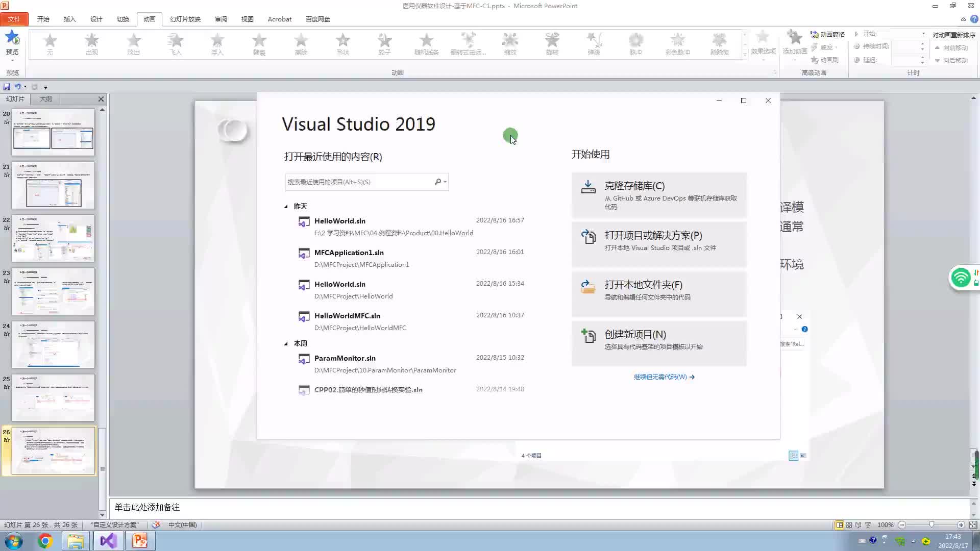Switch to Reading view in status bar
This screenshot has width=980, height=551.
click(x=858, y=524)
